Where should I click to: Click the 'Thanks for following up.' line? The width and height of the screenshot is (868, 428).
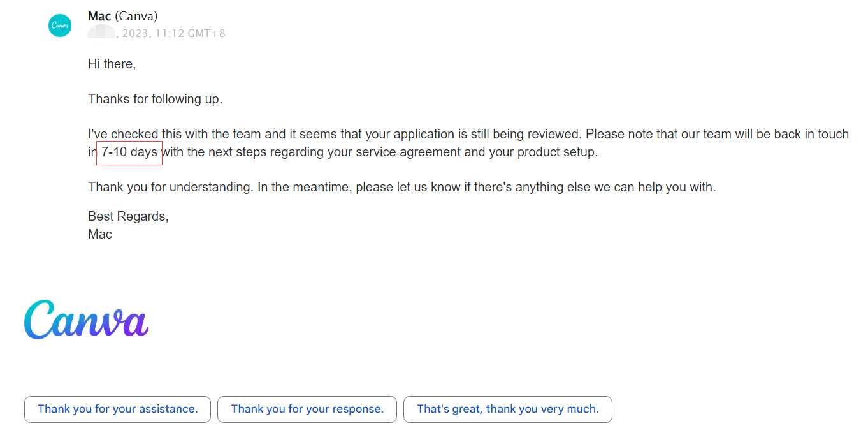click(155, 99)
